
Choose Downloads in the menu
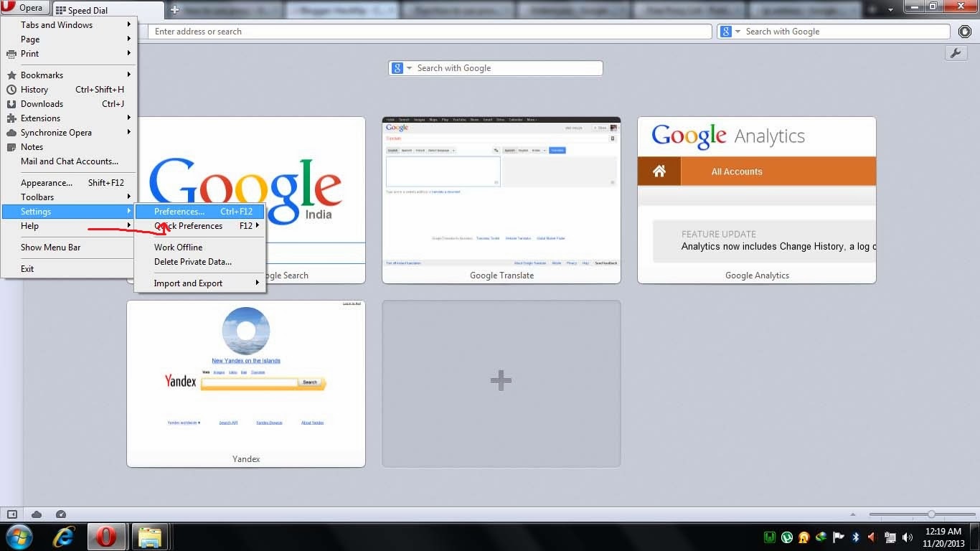tap(69, 104)
